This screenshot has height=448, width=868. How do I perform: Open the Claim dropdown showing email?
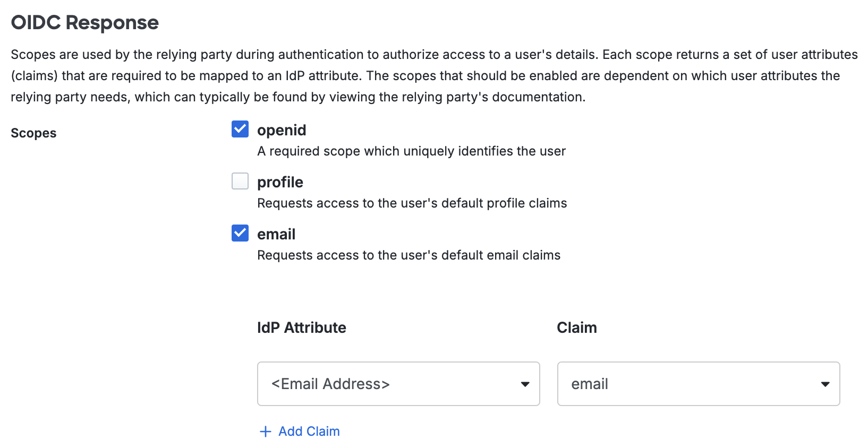[x=697, y=384]
